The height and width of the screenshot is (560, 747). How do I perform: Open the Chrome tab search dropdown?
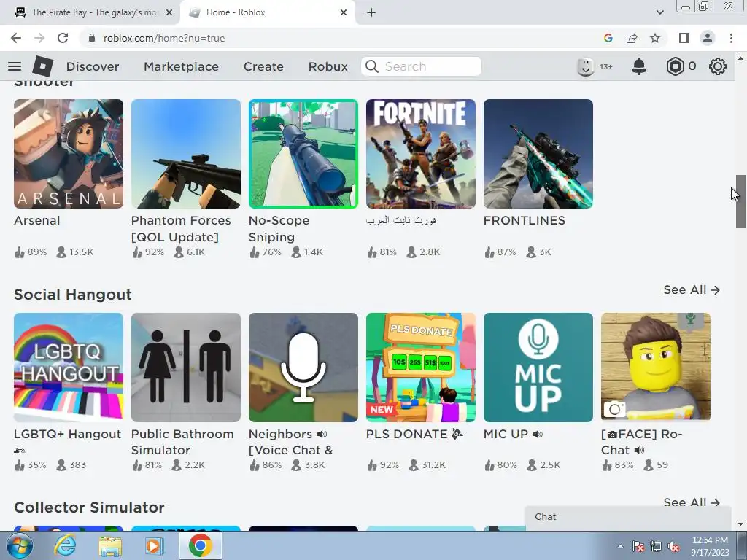pos(659,12)
